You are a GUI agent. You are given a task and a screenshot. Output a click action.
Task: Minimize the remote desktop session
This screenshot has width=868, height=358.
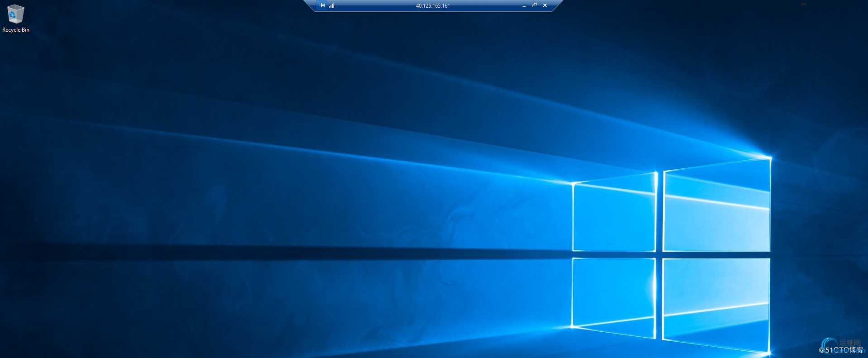(x=524, y=6)
